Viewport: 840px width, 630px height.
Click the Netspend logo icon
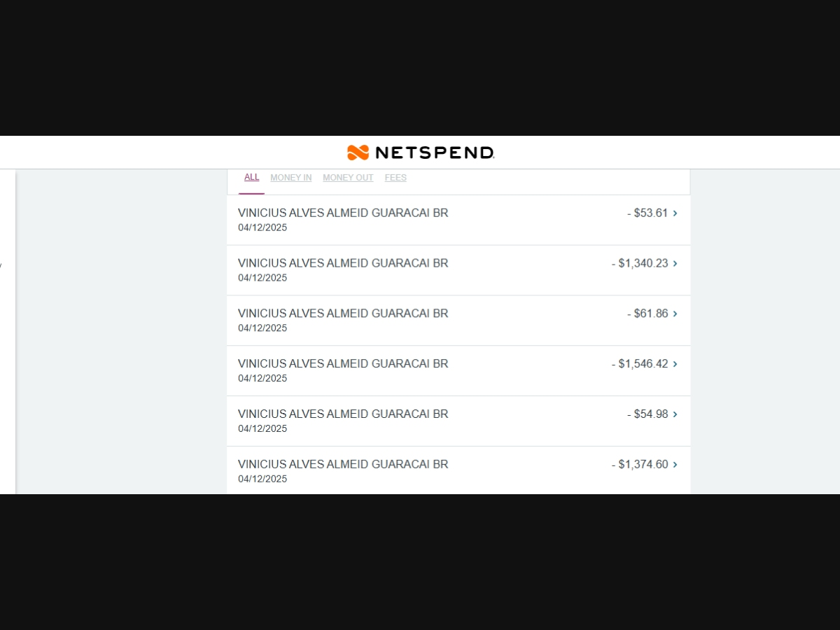pos(358,153)
